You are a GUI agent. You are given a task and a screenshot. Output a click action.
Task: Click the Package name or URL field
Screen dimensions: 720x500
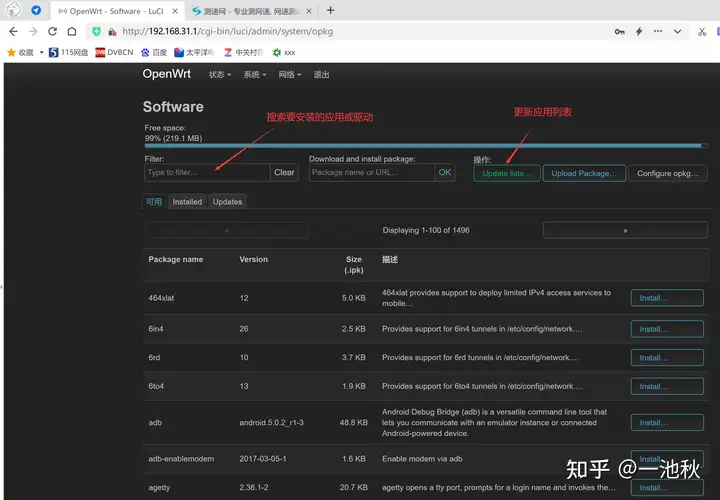pos(371,172)
